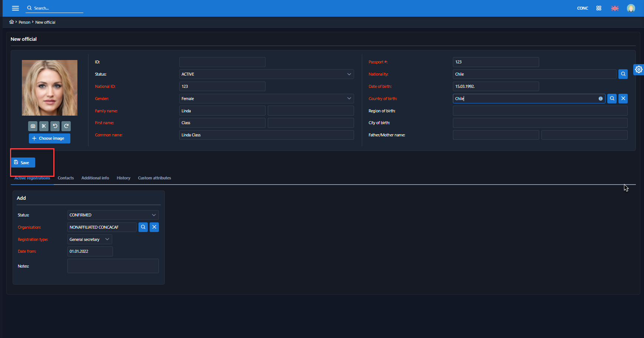Click the Save button

click(23, 163)
